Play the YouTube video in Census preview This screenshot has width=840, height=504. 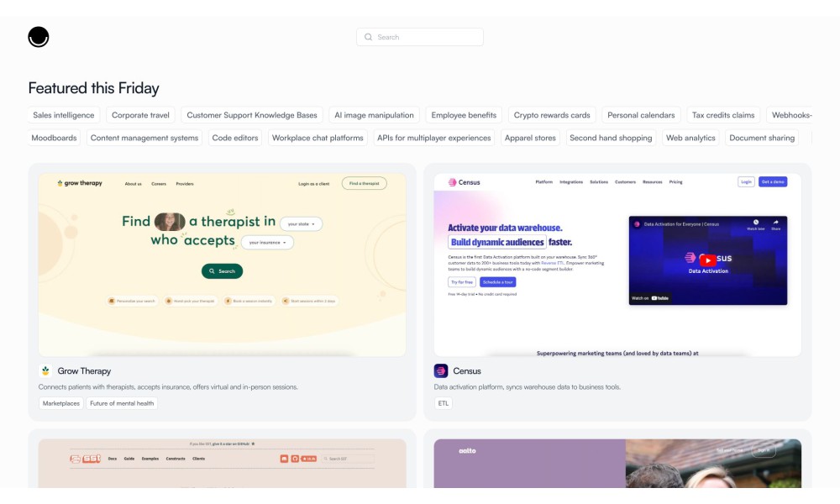(x=707, y=260)
